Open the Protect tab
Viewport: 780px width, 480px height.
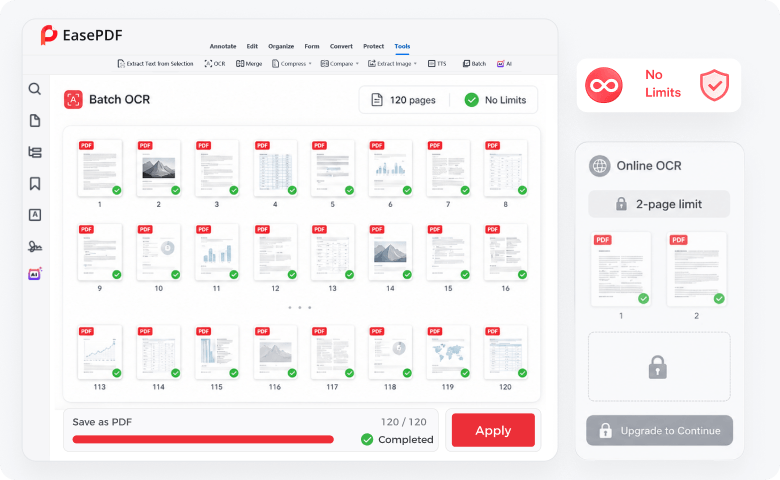point(374,46)
